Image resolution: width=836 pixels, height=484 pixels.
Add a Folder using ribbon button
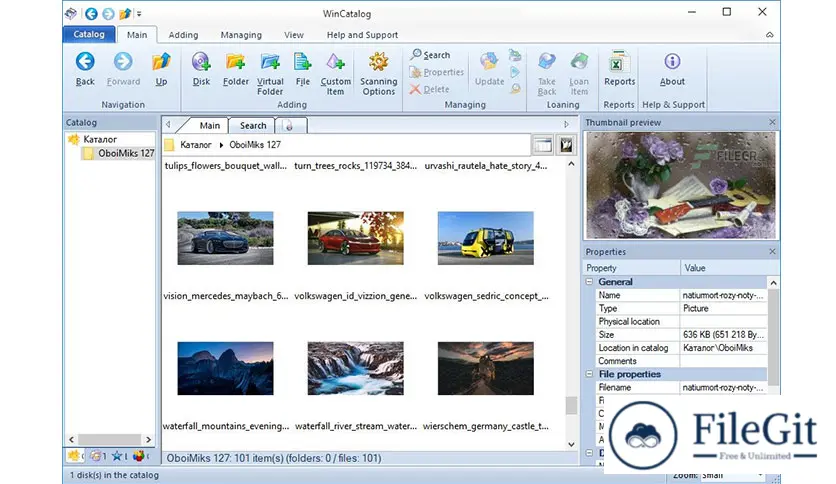(x=236, y=69)
